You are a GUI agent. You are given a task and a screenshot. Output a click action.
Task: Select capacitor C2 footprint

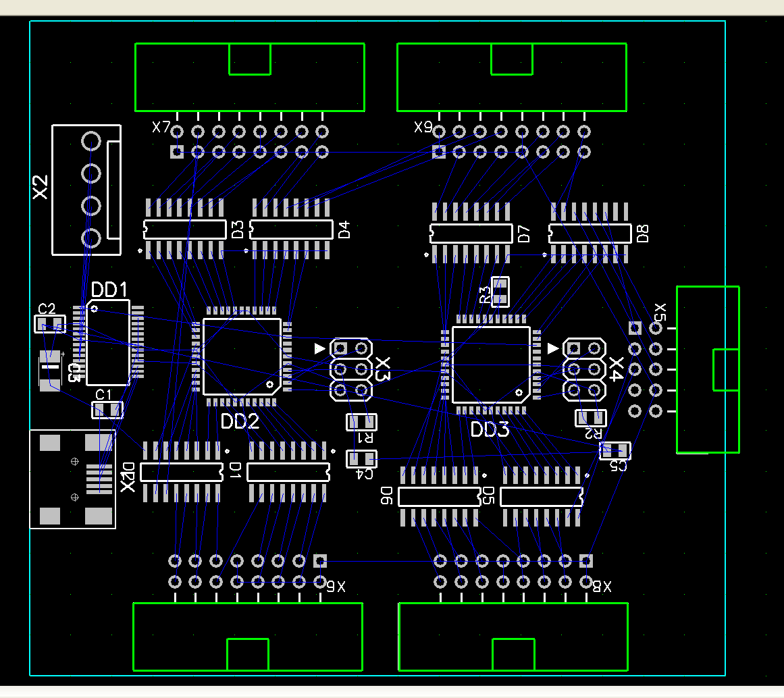point(50,324)
